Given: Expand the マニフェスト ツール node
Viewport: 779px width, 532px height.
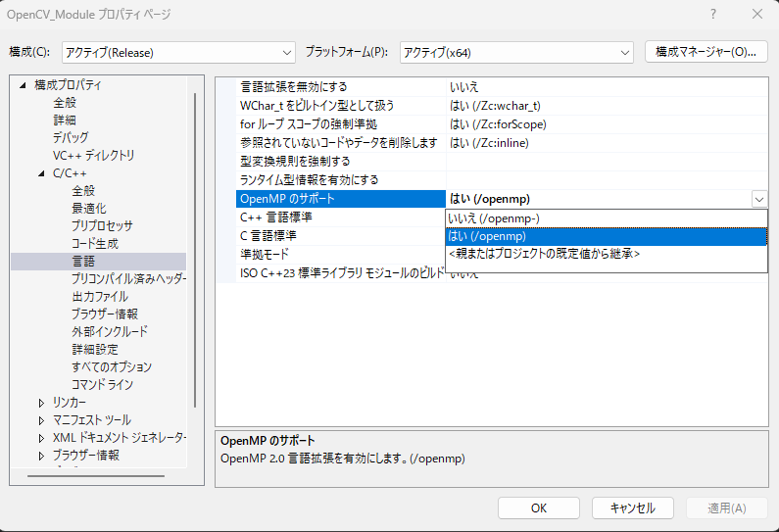Looking at the screenshot, I should pyautogui.click(x=41, y=420).
